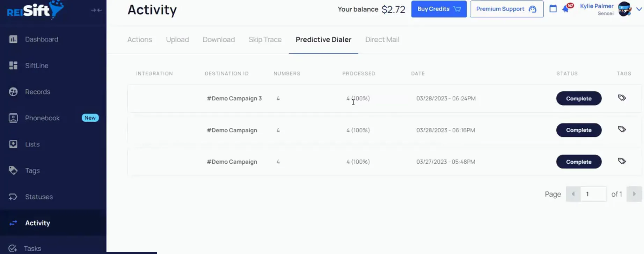
Task: Click the New badge beside Phonebook
Action: tap(90, 118)
